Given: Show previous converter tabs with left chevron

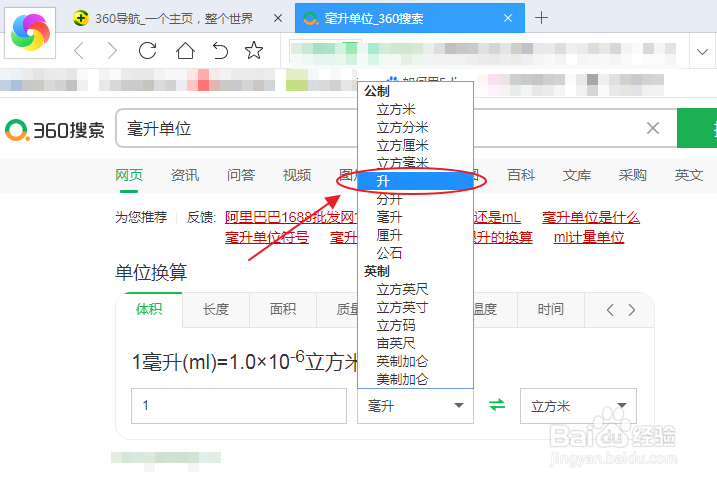Looking at the screenshot, I should (x=610, y=310).
